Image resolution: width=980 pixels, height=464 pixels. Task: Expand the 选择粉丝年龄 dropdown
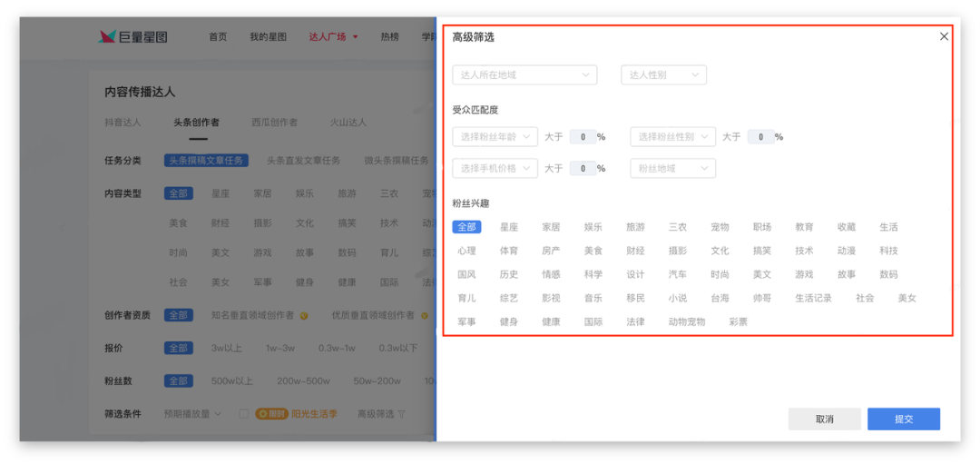click(x=495, y=137)
